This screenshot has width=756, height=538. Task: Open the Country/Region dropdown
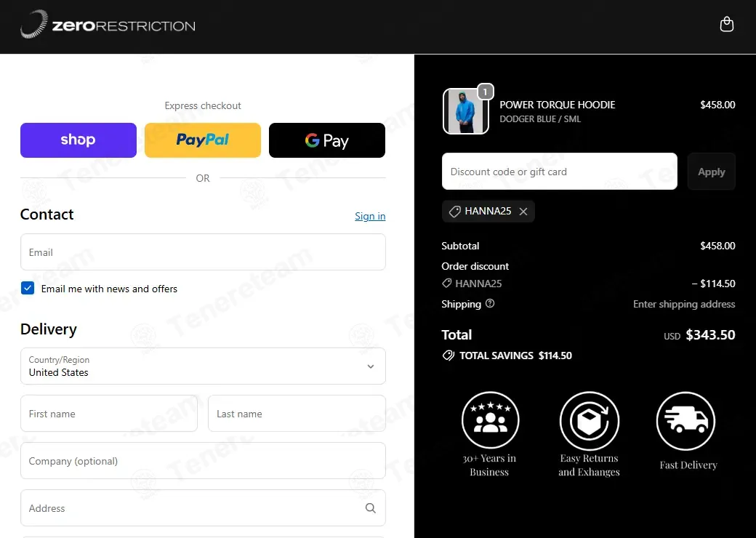(203, 366)
